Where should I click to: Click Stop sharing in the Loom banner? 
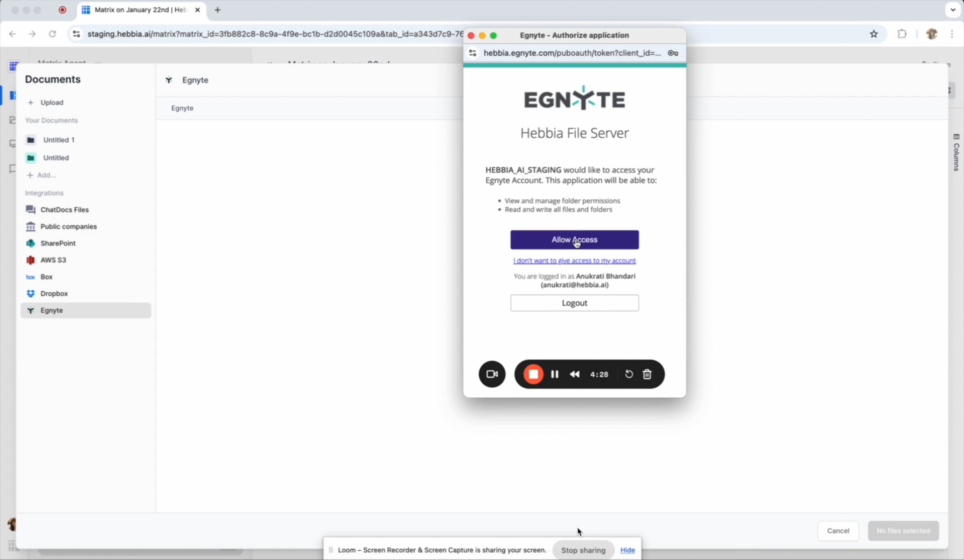click(583, 550)
